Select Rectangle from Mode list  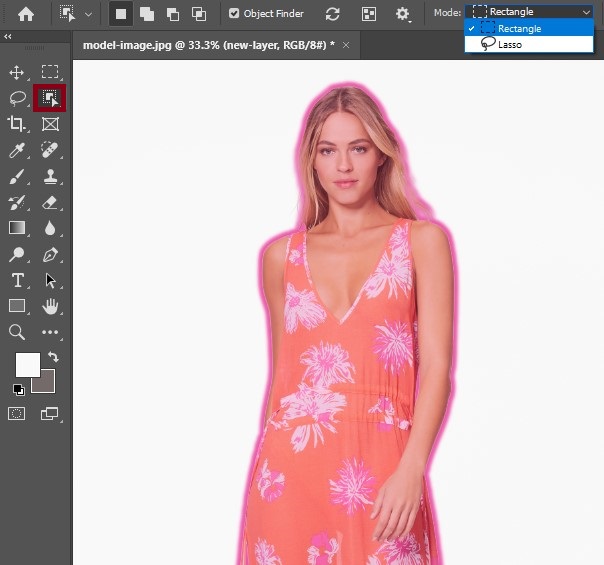(529, 28)
